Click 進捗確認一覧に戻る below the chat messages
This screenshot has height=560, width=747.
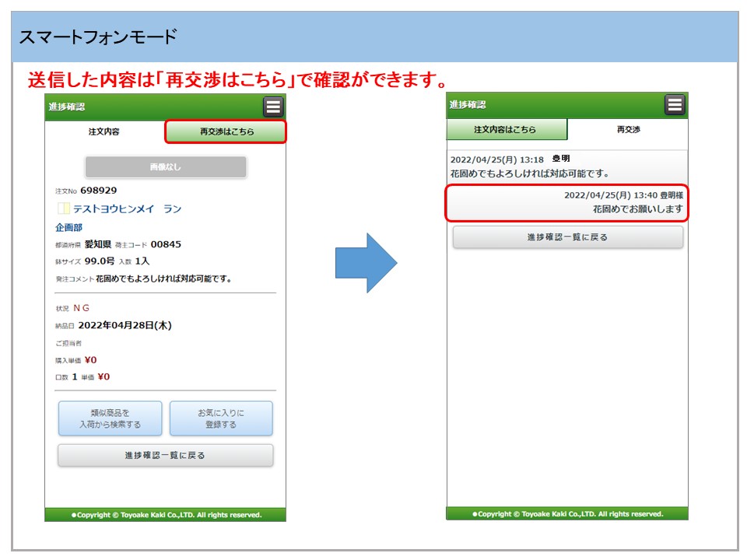(567, 237)
